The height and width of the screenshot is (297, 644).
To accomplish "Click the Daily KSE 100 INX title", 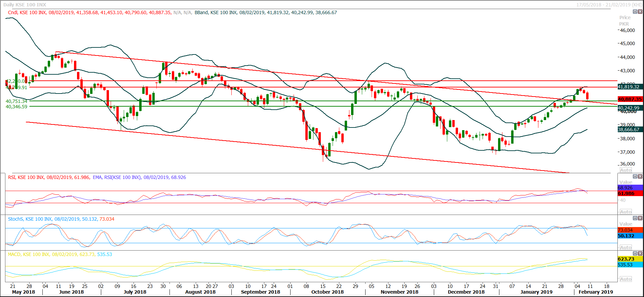I will pyautogui.click(x=25, y=5).
